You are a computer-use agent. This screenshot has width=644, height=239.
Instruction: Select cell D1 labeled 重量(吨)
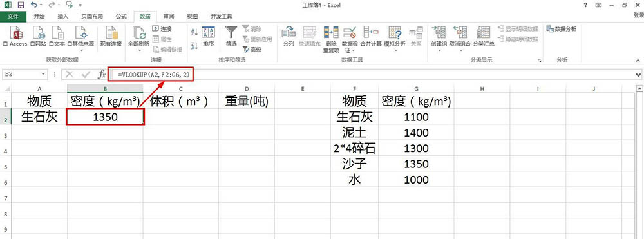(247, 101)
